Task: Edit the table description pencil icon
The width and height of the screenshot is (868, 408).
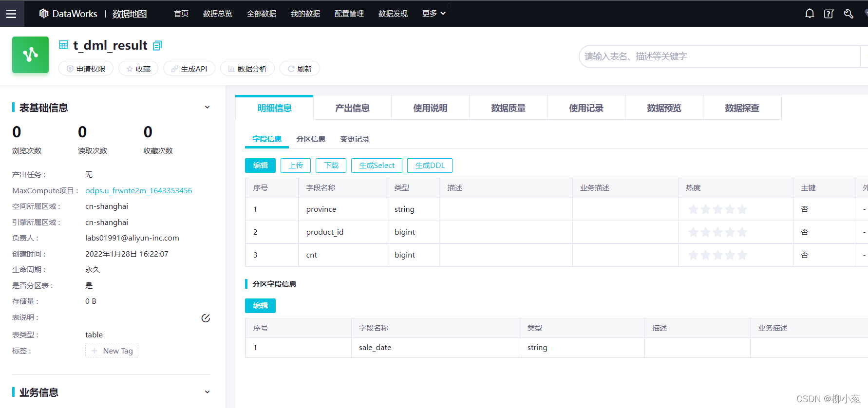Action: (206, 318)
